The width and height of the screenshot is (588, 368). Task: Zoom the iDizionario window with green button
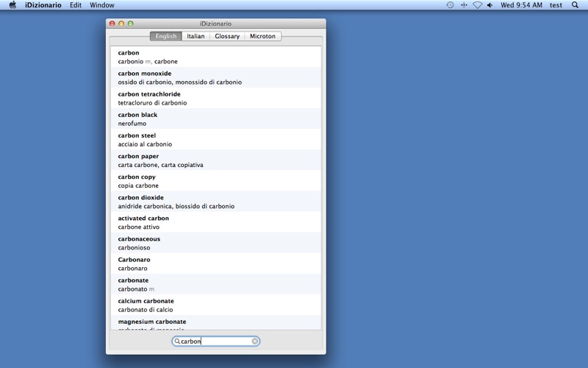click(131, 24)
